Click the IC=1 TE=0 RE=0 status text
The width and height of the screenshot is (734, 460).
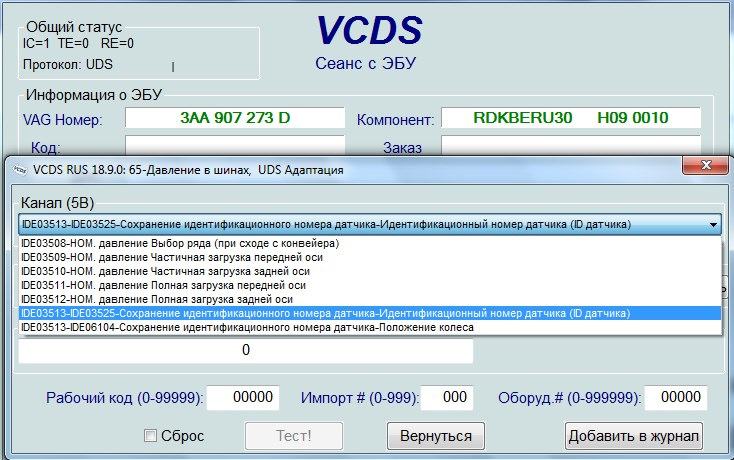78,44
